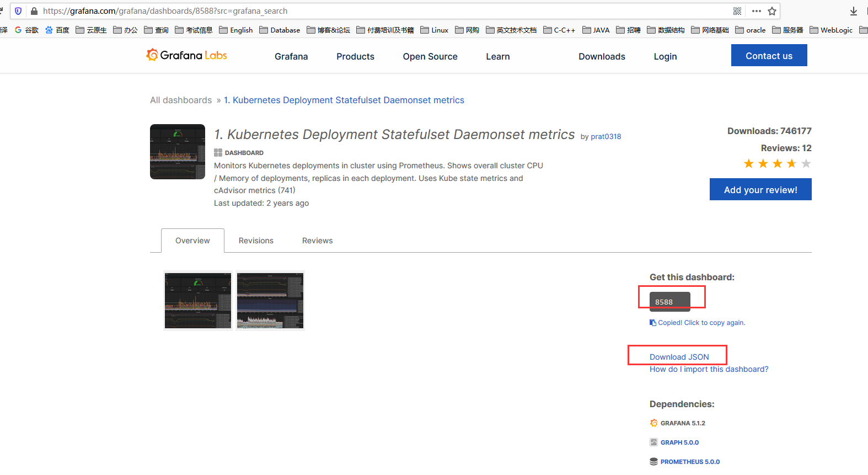Open How do I import this dashboard link

click(x=709, y=369)
